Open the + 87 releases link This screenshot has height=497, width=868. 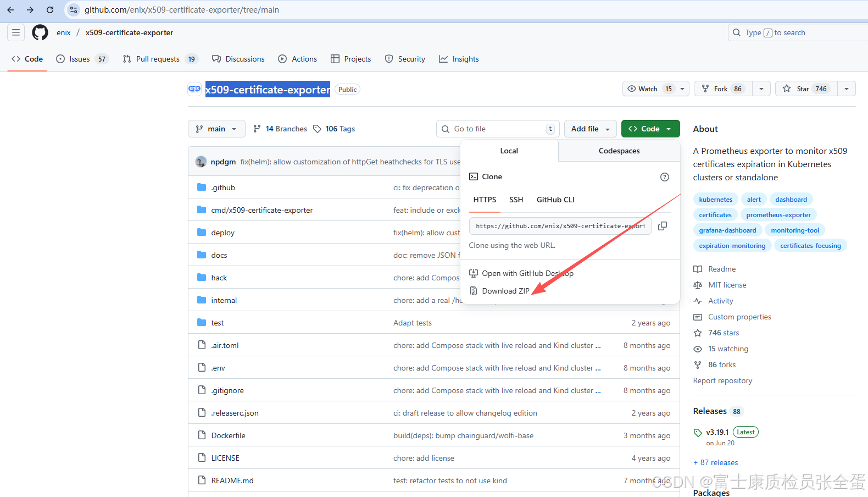click(x=715, y=462)
